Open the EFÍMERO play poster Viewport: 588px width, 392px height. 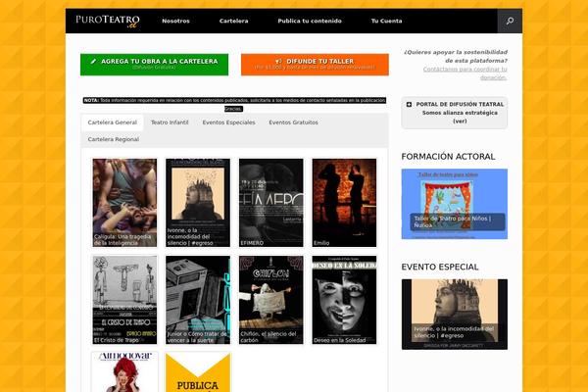coord(271,203)
